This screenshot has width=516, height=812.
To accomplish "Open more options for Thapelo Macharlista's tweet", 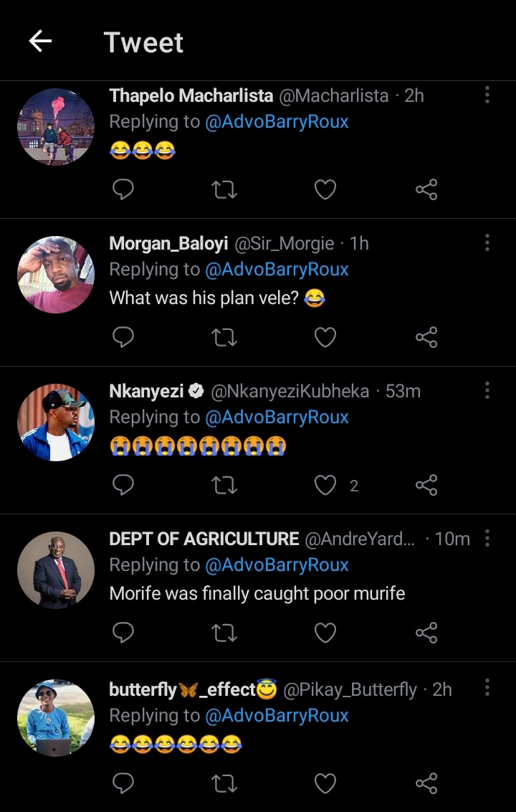I will [x=487, y=95].
